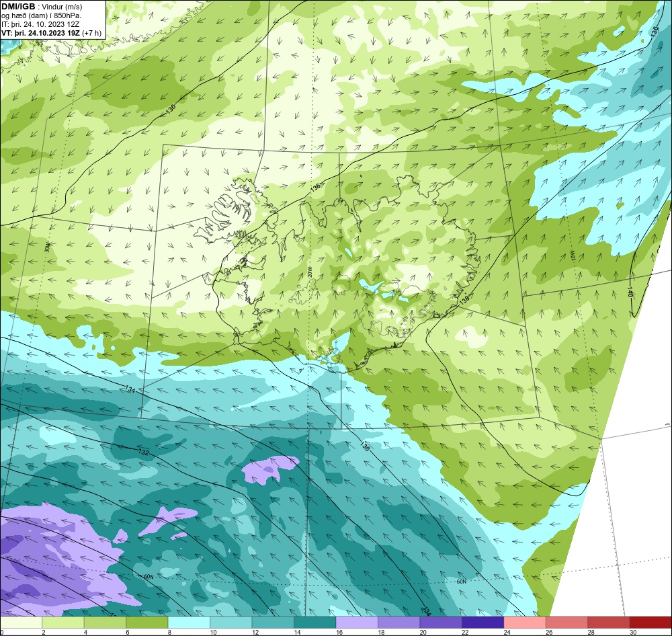Click the 6–8 m/s olive green legend swatch

pyautogui.click(x=147, y=623)
